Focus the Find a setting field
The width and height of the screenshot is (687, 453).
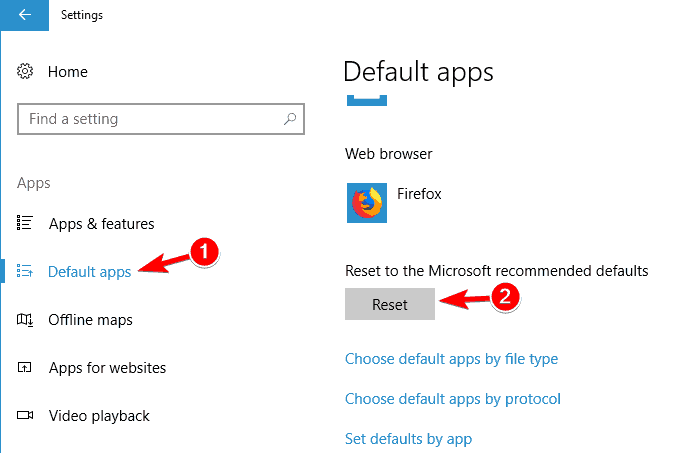(161, 119)
